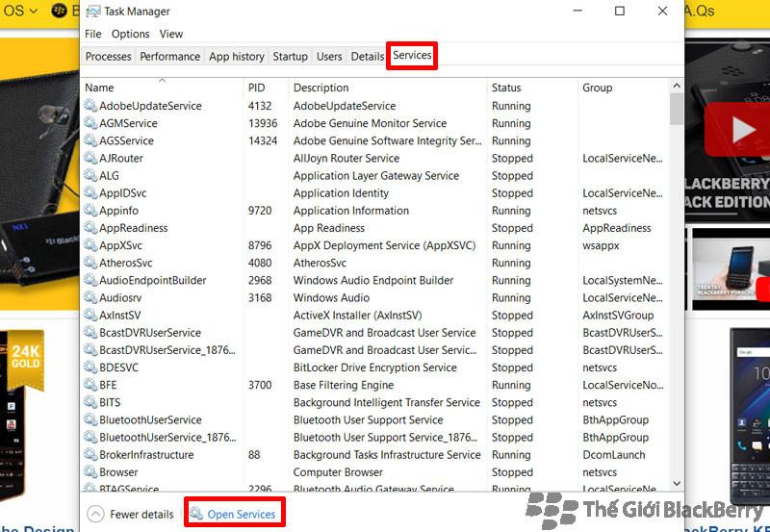
Task: Open the View menu
Action: [x=171, y=34]
